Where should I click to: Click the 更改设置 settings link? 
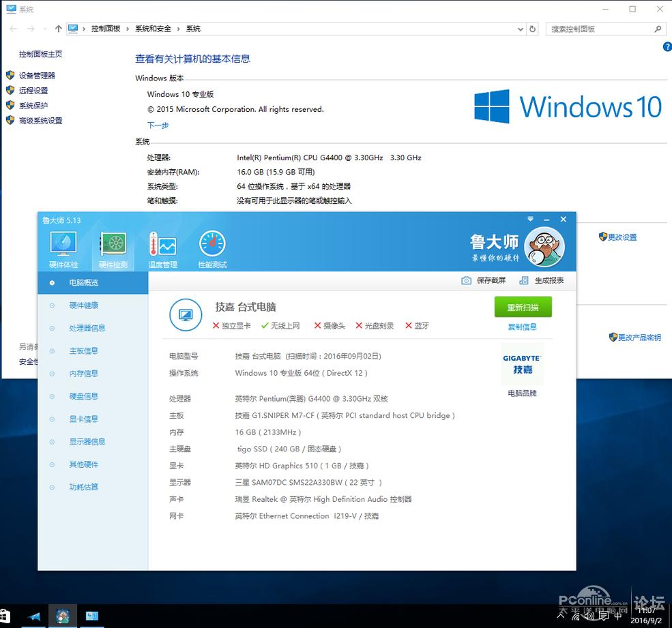click(x=622, y=237)
